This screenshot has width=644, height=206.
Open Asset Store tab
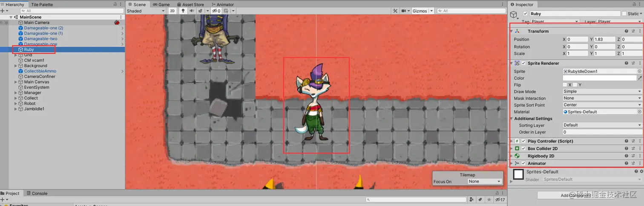point(190,4)
